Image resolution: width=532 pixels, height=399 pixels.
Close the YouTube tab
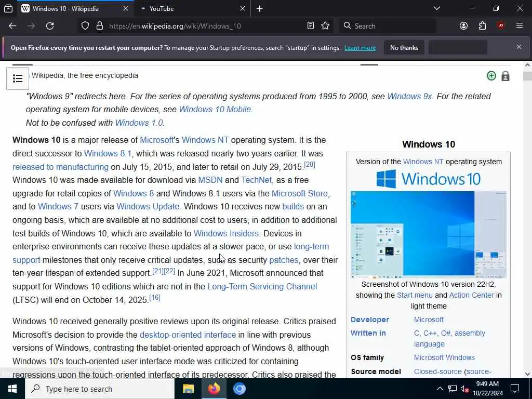(242, 8)
